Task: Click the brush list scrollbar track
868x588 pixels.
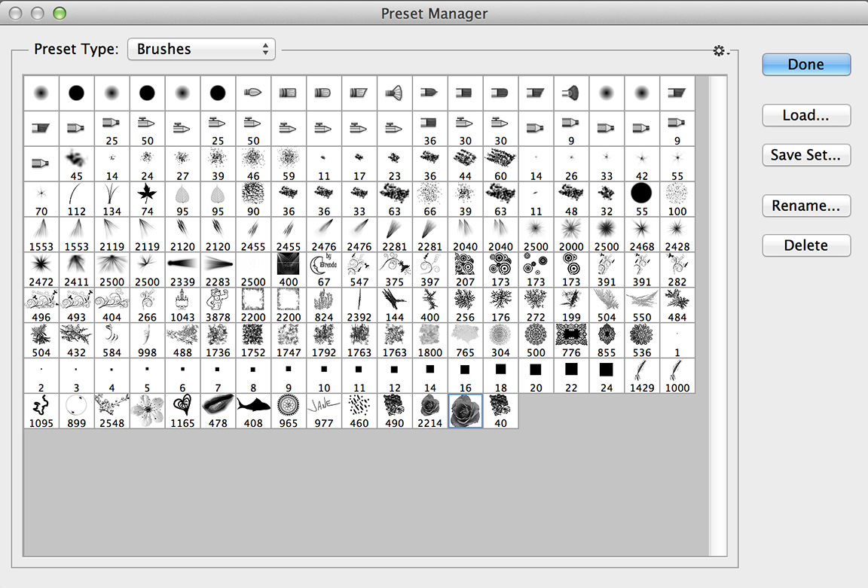Action: (x=718, y=315)
